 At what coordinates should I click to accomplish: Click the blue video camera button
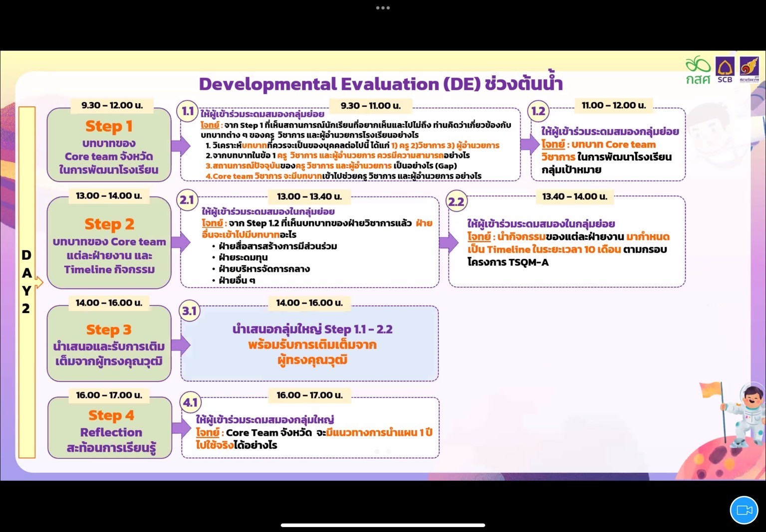pyautogui.click(x=744, y=510)
